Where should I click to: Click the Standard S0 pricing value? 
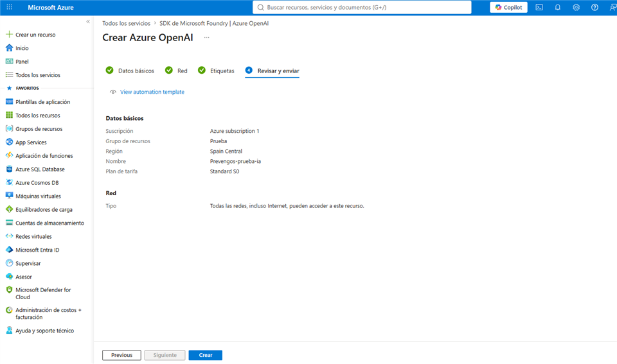[x=224, y=171]
